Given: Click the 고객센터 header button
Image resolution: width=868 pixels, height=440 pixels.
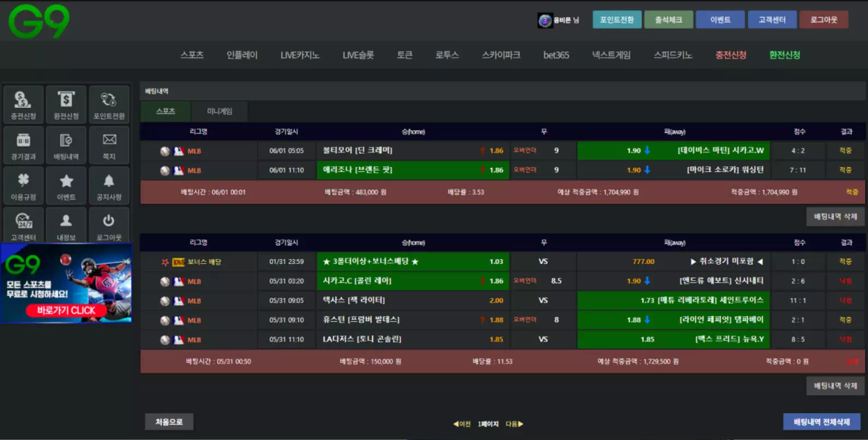Looking at the screenshot, I should [x=772, y=20].
